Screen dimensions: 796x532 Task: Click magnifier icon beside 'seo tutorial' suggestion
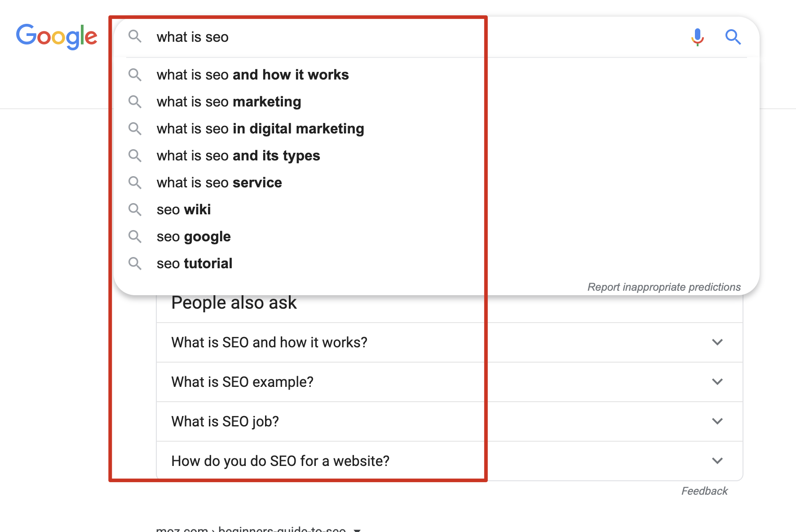(135, 263)
